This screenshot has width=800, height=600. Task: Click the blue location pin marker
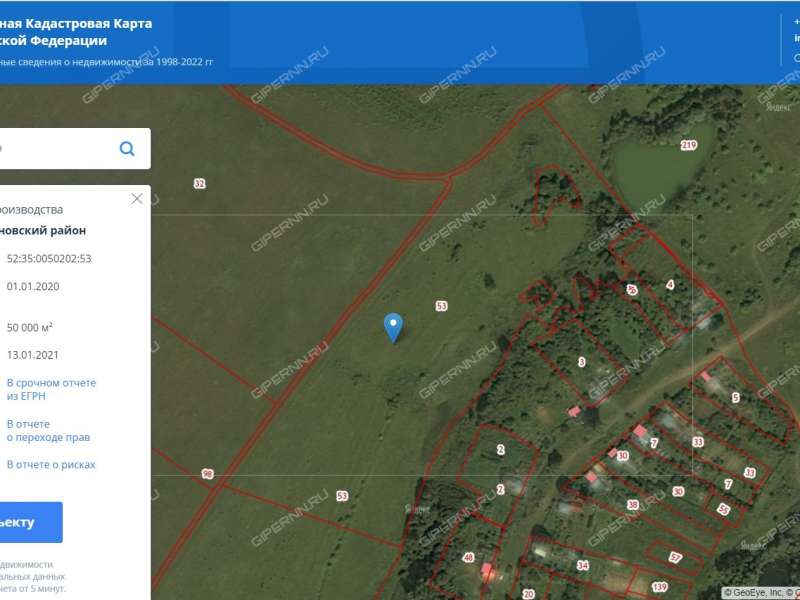coord(394,326)
